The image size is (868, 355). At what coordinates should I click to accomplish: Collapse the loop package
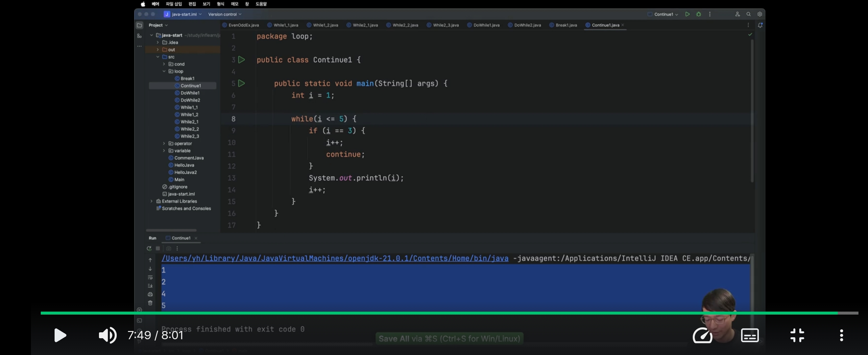(164, 71)
